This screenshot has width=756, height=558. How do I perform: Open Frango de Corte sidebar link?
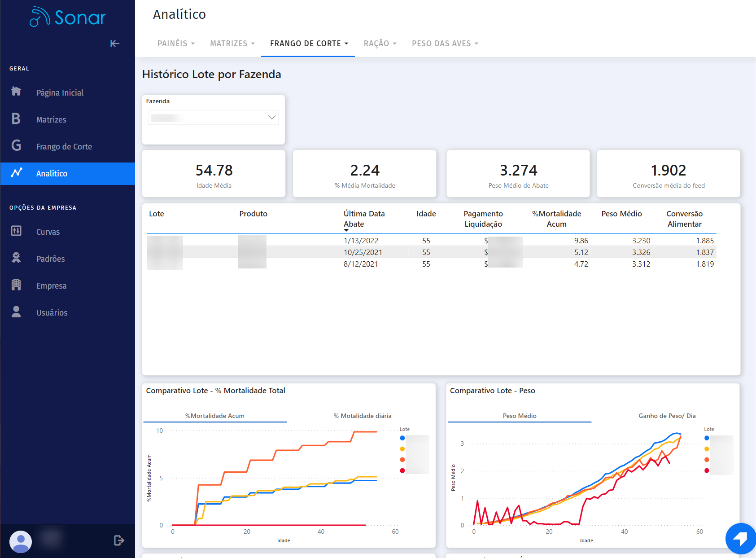(64, 147)
